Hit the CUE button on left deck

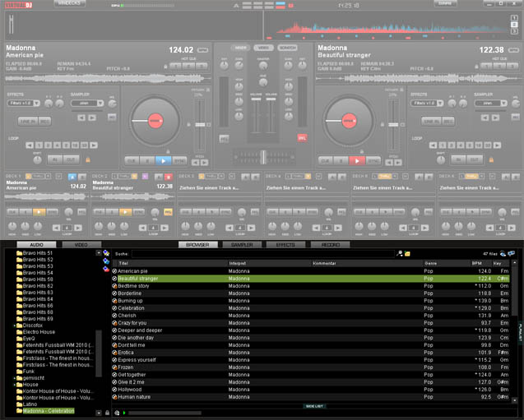tap(132, 161)
